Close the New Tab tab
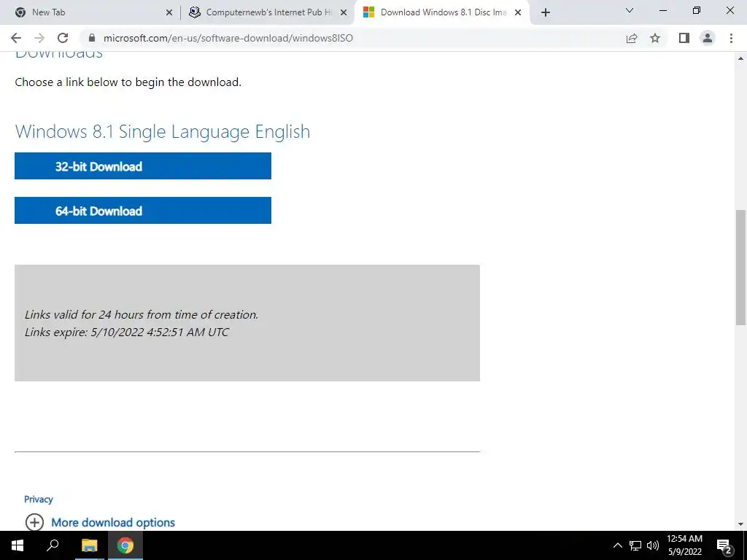The height and width of the screenshot is (560, 747). click(169, 12)
